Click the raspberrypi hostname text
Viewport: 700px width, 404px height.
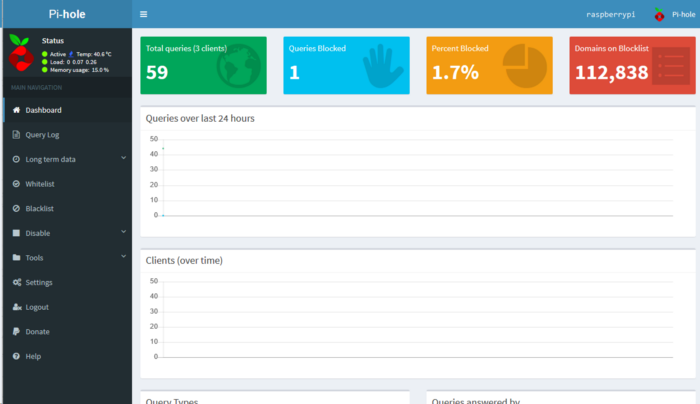tap(611, 14)
